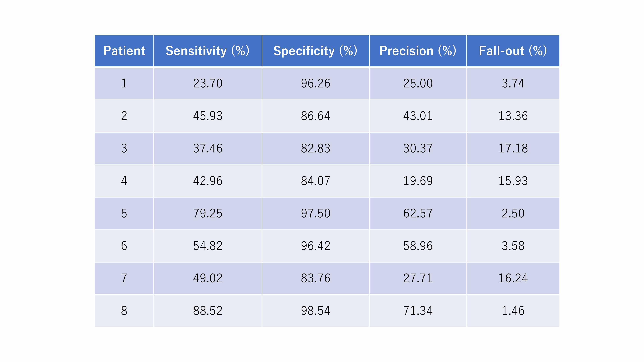Click the specificity cell showing 96.26

point(316,84)
